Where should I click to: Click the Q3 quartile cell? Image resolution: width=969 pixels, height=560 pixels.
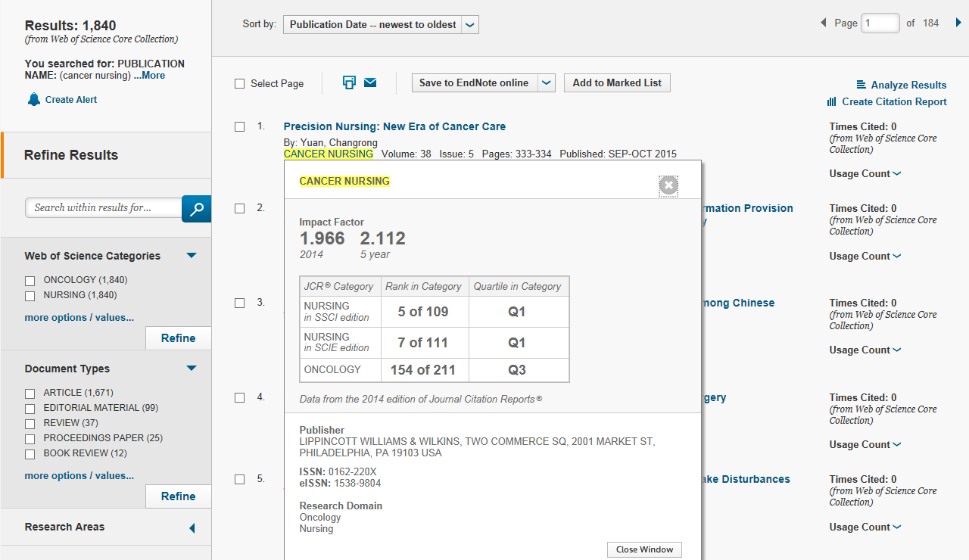517,370
